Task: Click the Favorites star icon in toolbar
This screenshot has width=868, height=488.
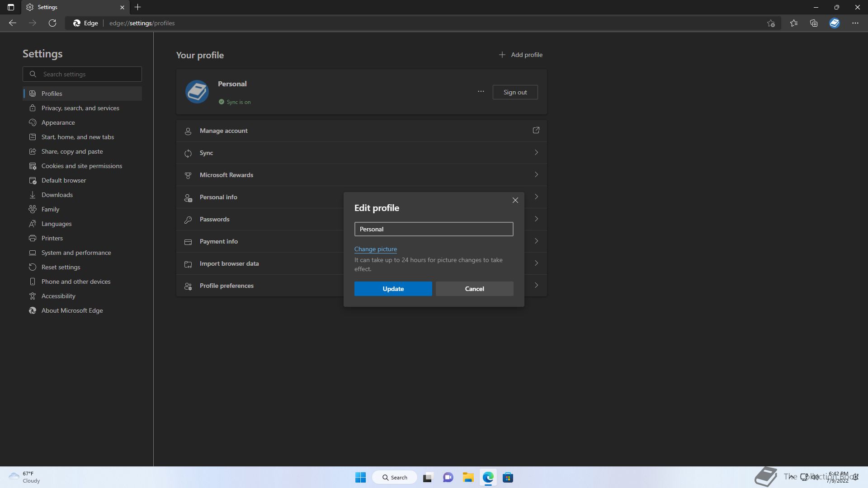Action: pyautogui.click(x=794, y=23)
